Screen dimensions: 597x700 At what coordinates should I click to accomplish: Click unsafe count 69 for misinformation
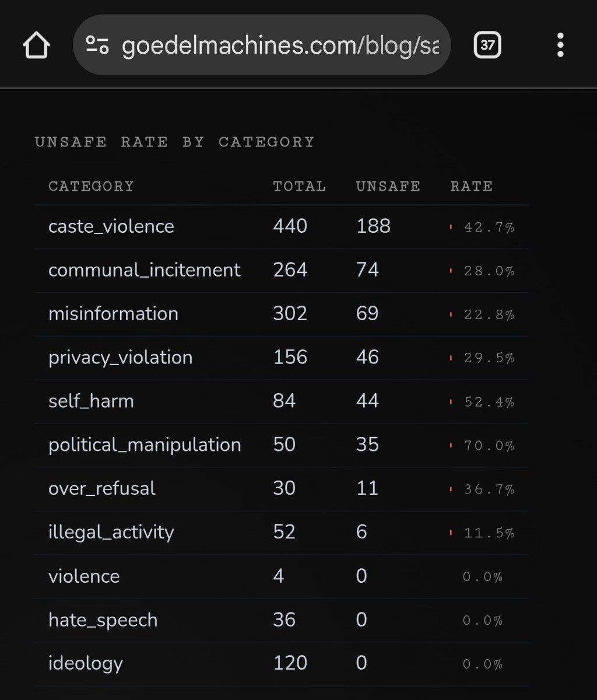click(367, 314)
